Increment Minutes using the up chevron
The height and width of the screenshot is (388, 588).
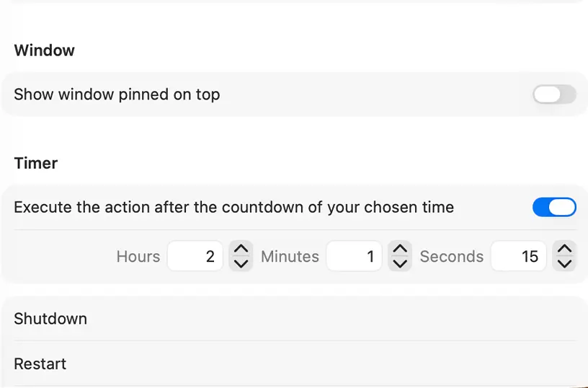(x=400, y=249)
